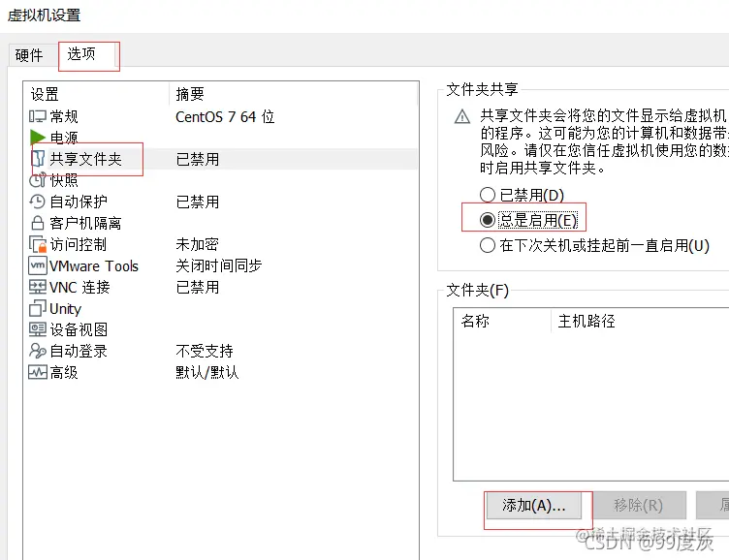Click the 摘要 column header

[190, 94]
